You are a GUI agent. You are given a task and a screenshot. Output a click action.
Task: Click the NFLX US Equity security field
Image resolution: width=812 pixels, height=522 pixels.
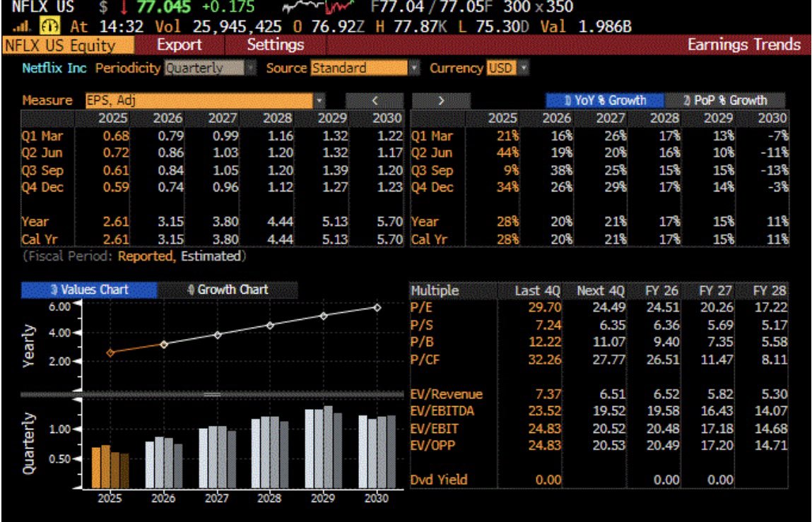[x=68, y=45]
